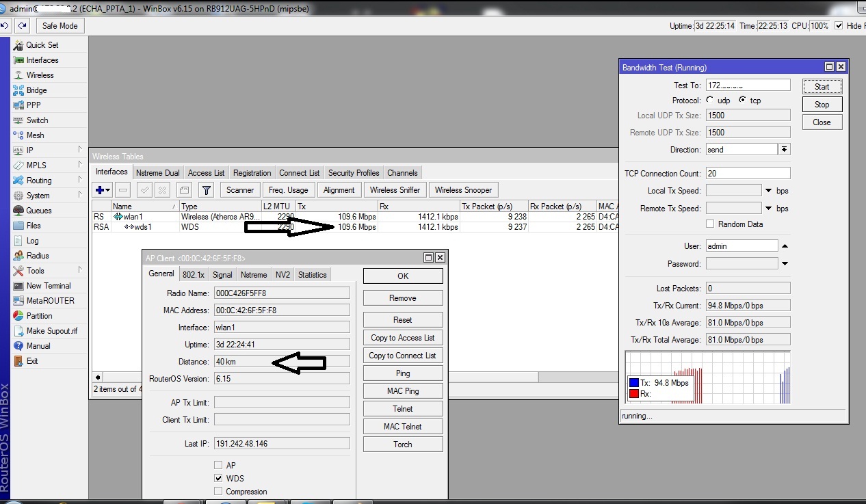Viewport: 866px width, 504px height.
Task: Click the TCP Connection Count field
Action: click(748, 174)
